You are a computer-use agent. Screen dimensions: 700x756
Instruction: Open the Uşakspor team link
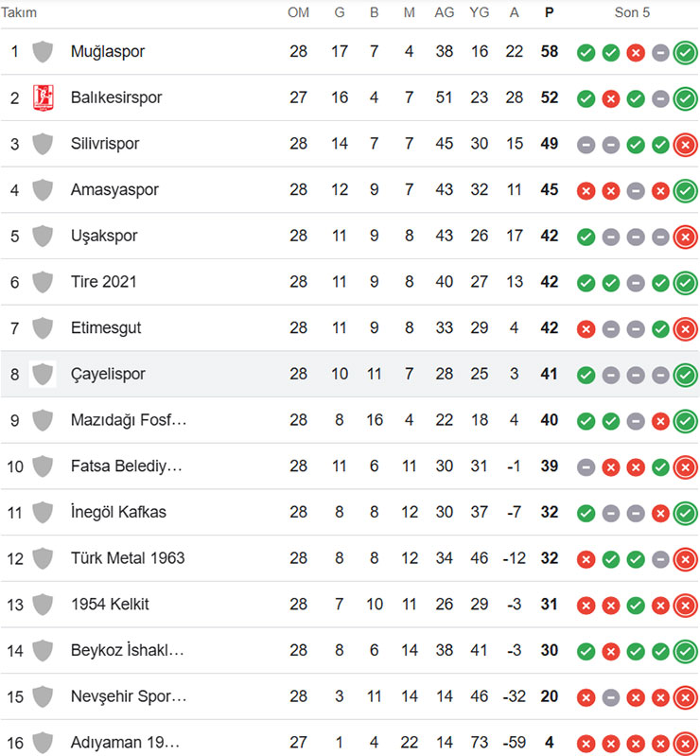104,236
